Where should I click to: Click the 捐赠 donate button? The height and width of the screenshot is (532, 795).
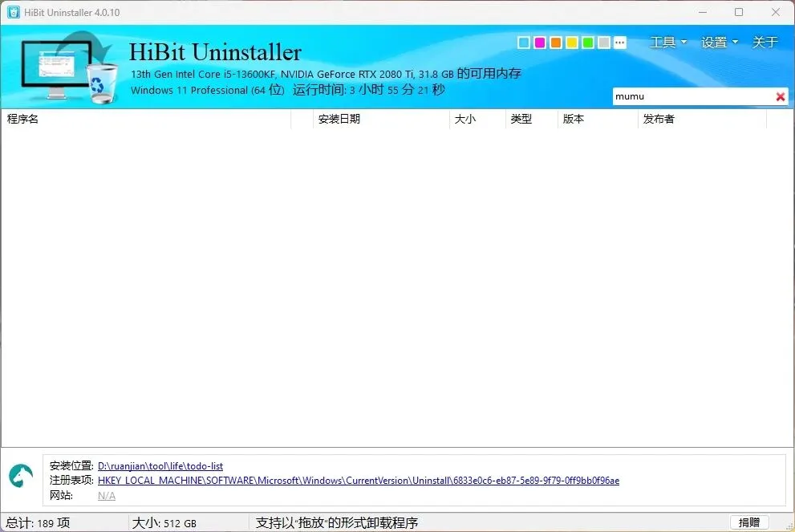[x=749, y=522]
